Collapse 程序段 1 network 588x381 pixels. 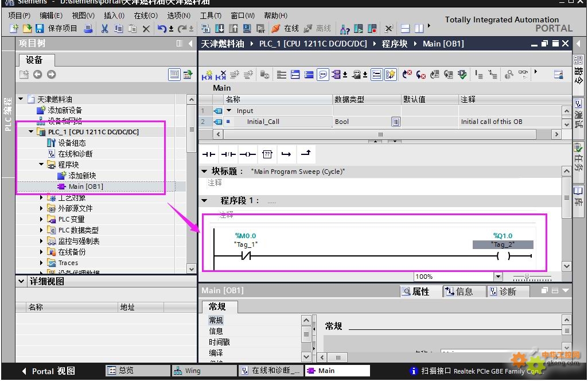coord(204,201)
